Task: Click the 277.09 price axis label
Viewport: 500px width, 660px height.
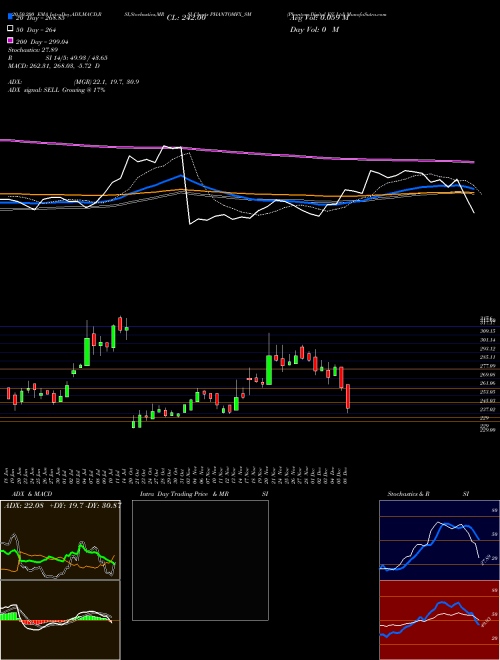Action: pyautogui.click(x=488, y=366)
